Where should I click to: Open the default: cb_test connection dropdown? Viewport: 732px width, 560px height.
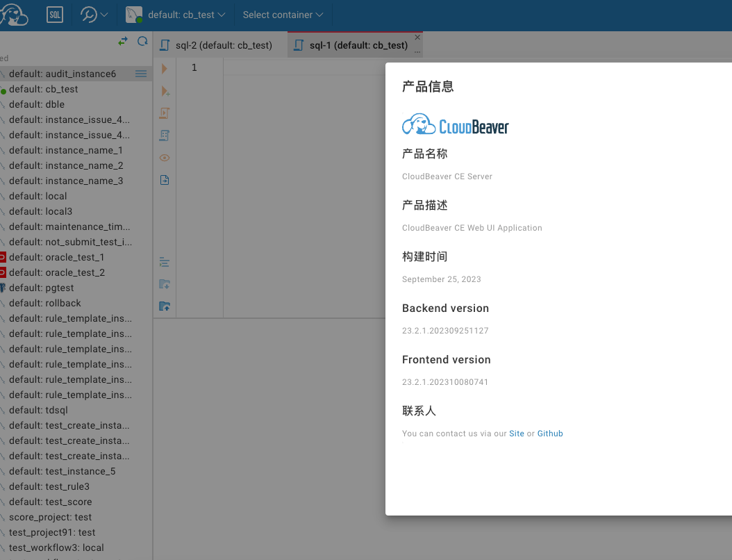[x=176, y=14]
